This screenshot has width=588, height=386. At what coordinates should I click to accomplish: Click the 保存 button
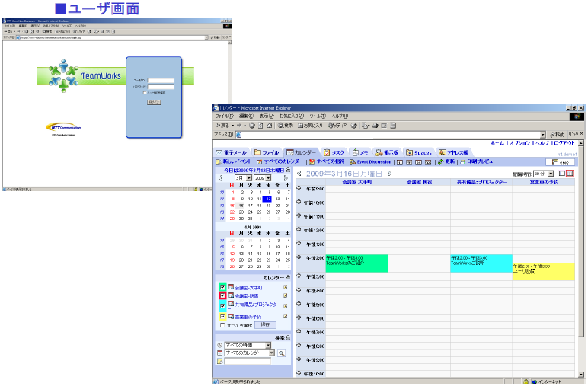265,325
